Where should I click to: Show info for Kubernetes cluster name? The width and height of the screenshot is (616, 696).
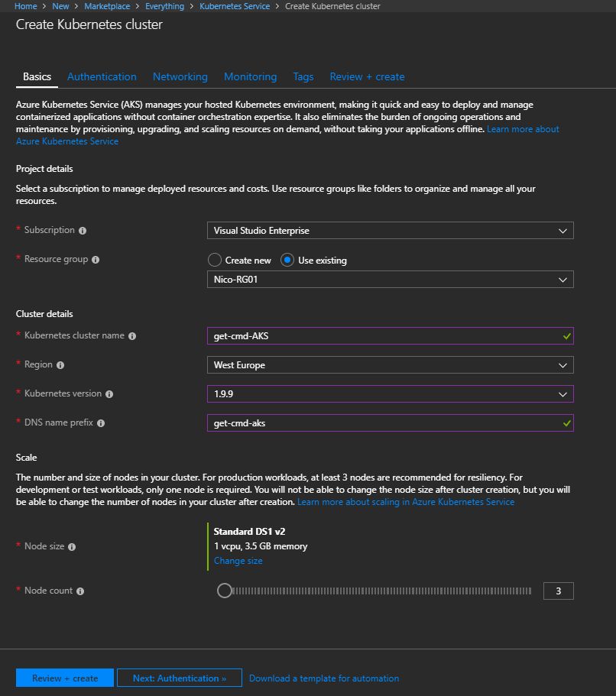(x=132, y=336)
